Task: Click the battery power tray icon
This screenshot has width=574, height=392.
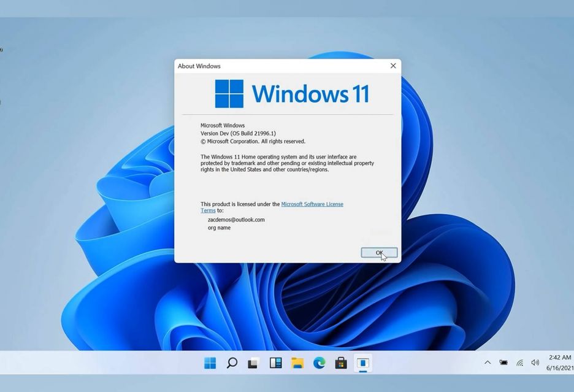Action: [x=503, y=363]
